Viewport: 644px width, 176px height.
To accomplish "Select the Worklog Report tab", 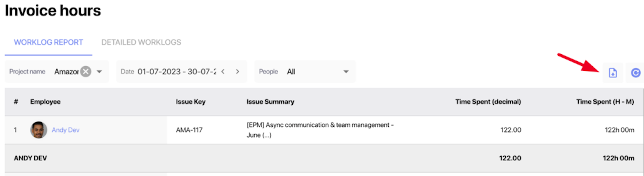I will 48,42.
